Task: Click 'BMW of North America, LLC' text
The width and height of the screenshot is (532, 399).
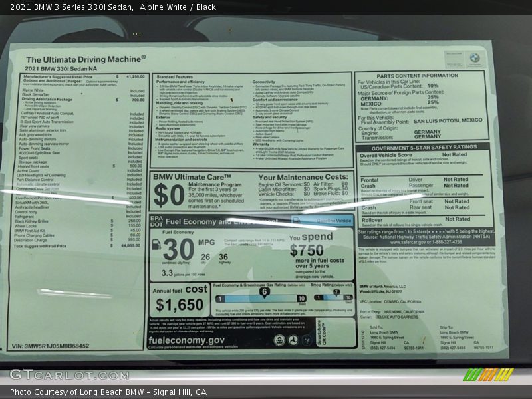Action: 382,287
